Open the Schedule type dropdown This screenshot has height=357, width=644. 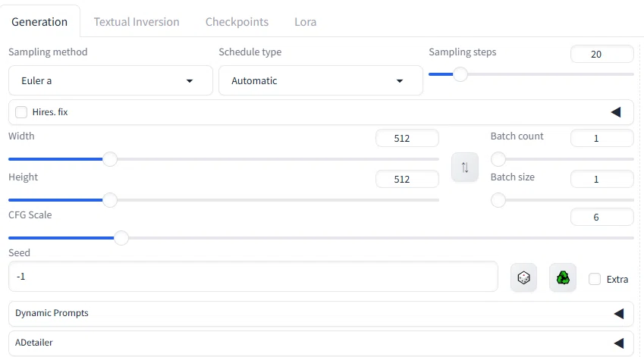coord(321,80)
